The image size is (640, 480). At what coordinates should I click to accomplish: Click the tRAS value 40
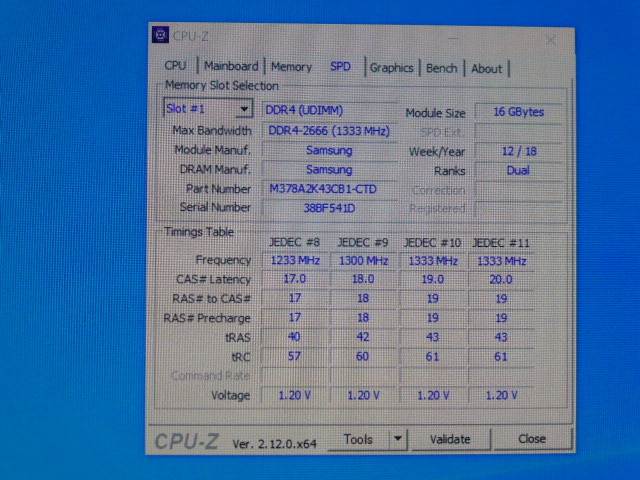tap(295, 337)
